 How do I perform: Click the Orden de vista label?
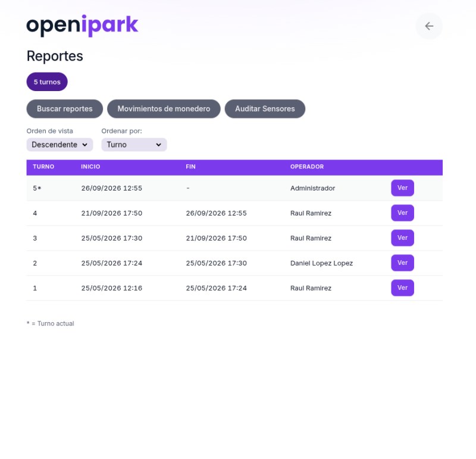(50, 131)
